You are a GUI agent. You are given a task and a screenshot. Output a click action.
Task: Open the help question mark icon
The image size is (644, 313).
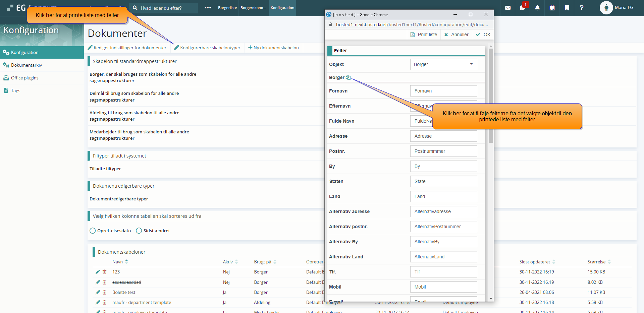coord(582,8)
